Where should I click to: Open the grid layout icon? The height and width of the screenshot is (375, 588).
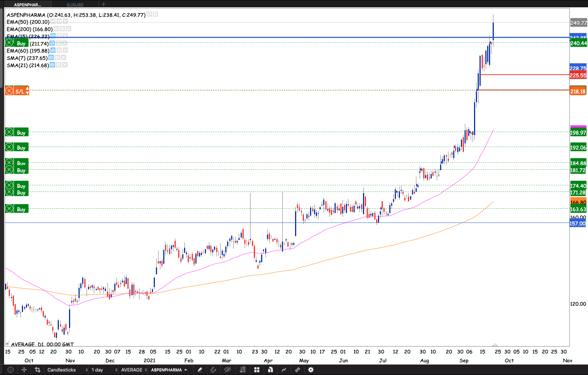[257, 370]
